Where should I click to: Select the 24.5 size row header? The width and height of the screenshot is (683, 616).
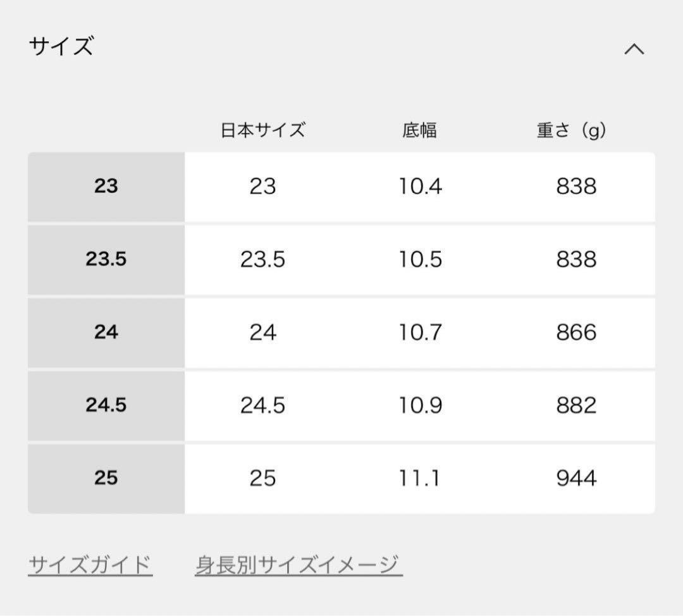pos(106,405)
